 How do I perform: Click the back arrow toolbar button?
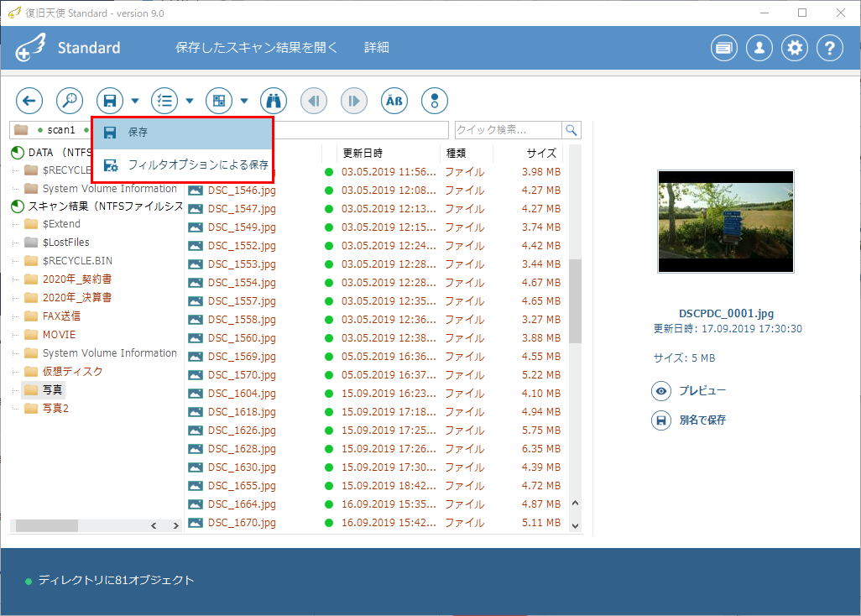[x=29, y=101]
